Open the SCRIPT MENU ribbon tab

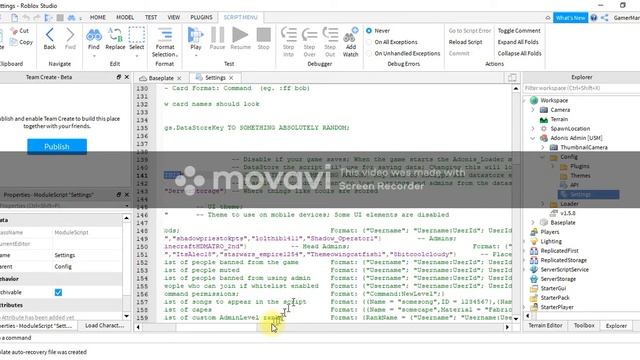click(x=240, y=18)
